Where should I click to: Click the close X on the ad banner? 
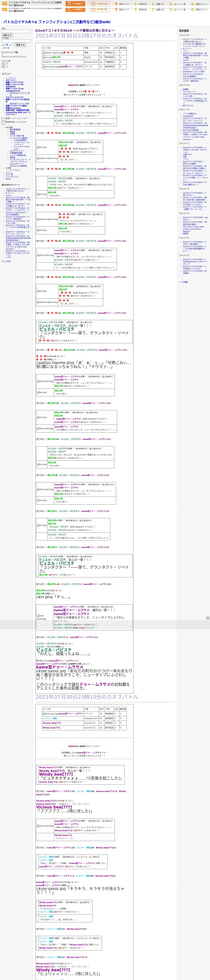point(208,618)
